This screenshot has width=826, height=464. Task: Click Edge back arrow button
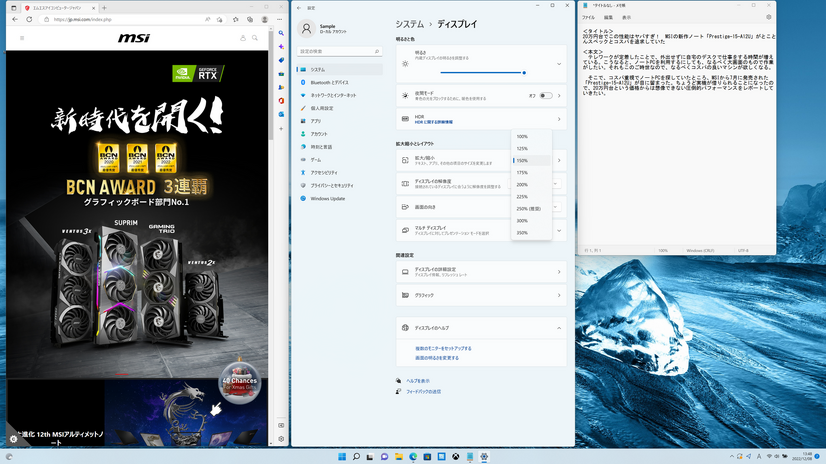tap(15, 19)
